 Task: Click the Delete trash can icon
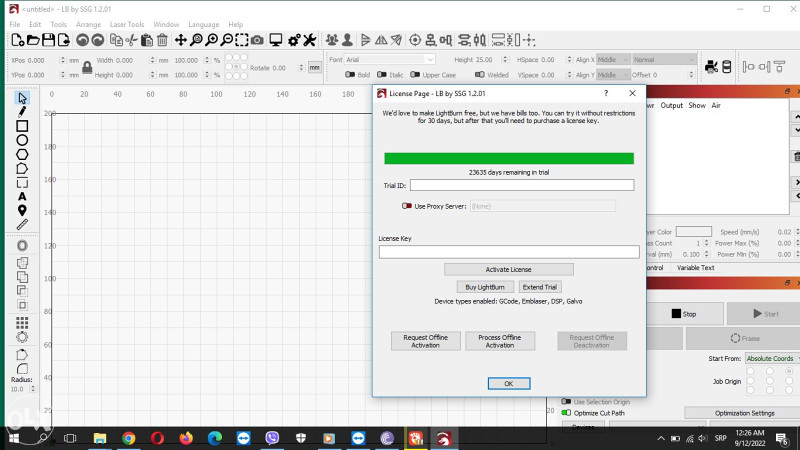pyautogui.click(x=162, y=40)
